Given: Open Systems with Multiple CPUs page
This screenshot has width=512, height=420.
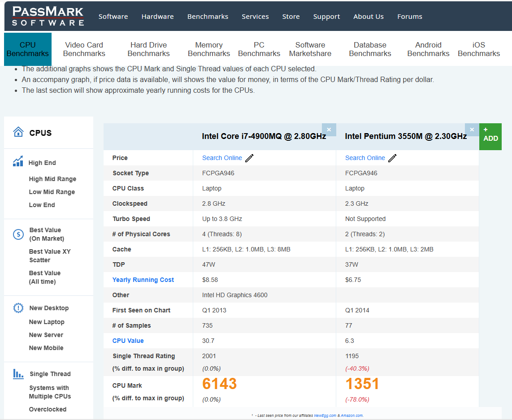Looking at the screenshot, I should (x=50, y=392).
